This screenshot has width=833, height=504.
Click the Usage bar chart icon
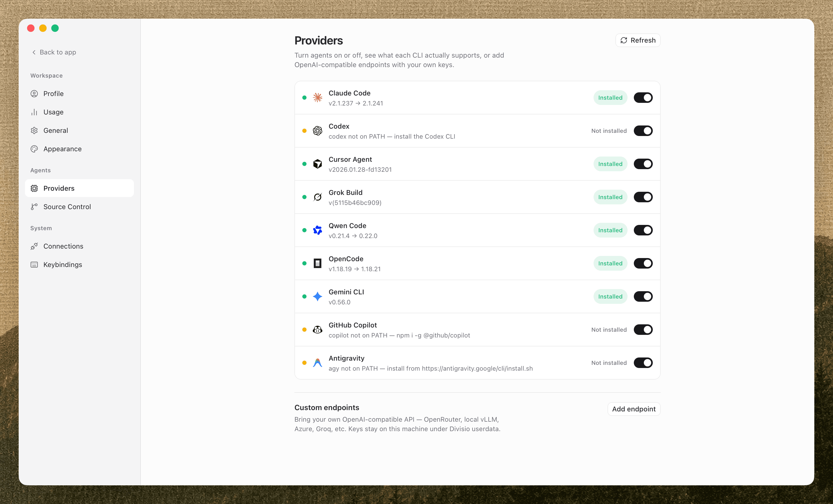(x=34, y=112)
